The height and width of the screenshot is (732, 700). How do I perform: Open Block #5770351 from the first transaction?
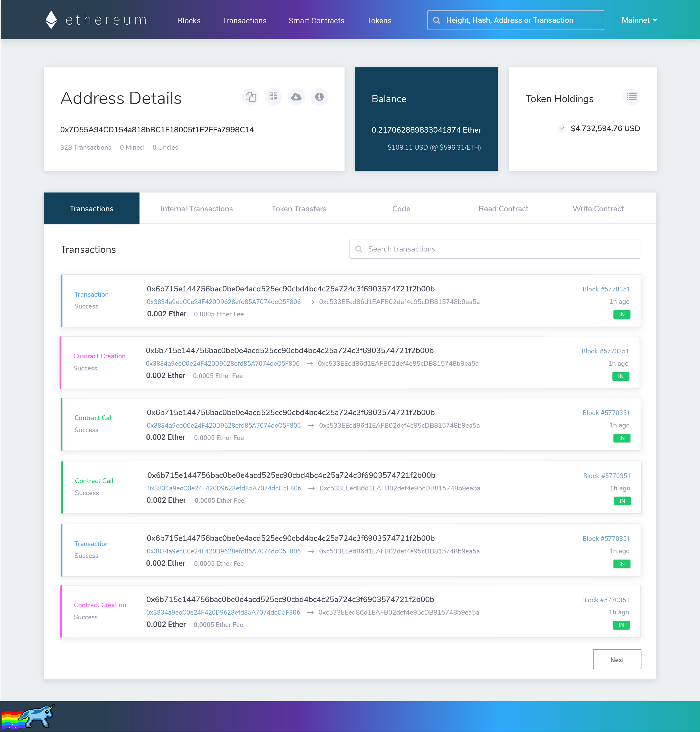(x=605, y=289)
